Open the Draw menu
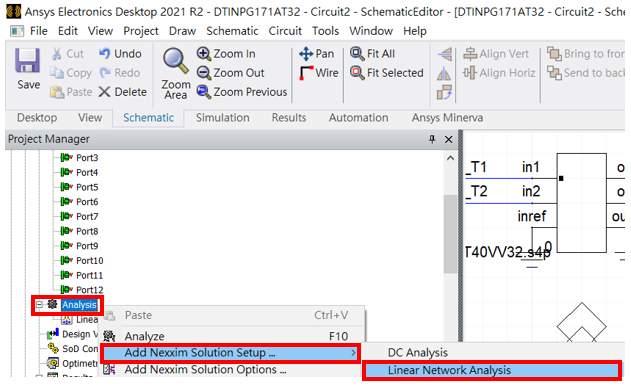Viewport: 631px width, 387px height. (x=182, y=31)
